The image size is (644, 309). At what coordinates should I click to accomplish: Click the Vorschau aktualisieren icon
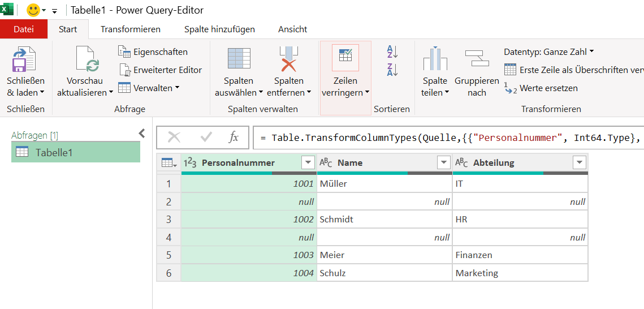click(88, 59)
